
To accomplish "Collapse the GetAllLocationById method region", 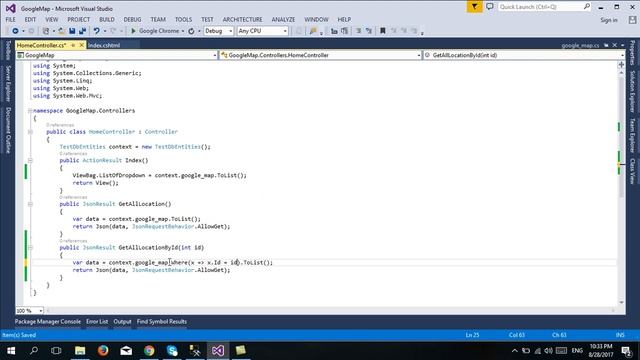I will coord(30,247).
